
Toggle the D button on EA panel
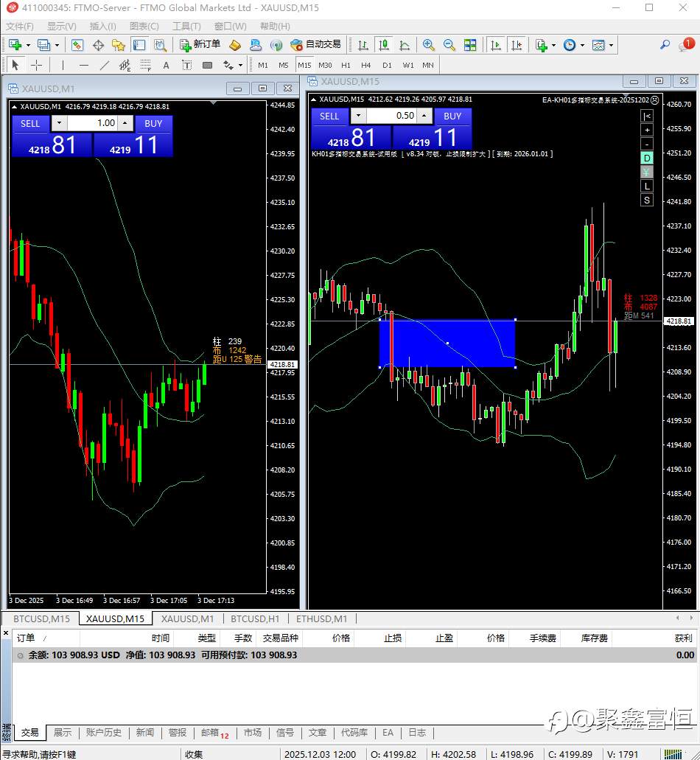point(647,158)
